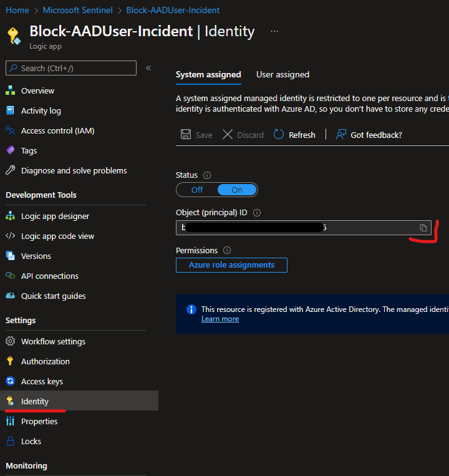
Task: Click the Logic app code view icon
Action: [x=11, y=236]
